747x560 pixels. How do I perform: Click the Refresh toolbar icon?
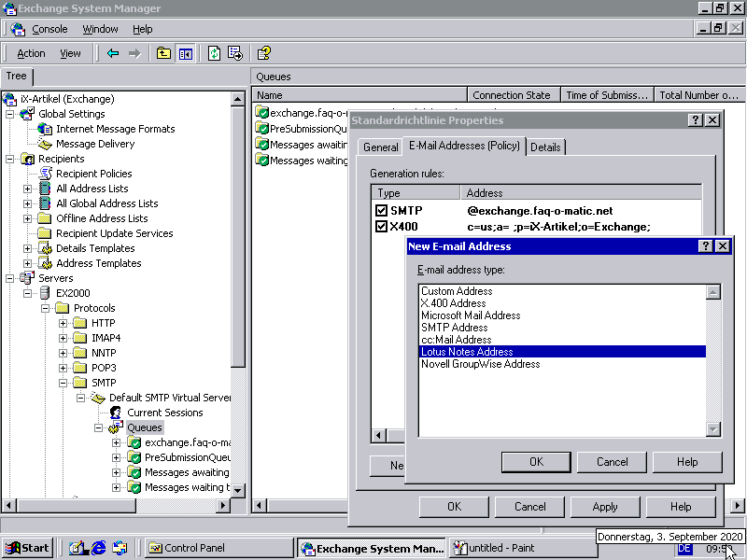(x=215, y=53)
